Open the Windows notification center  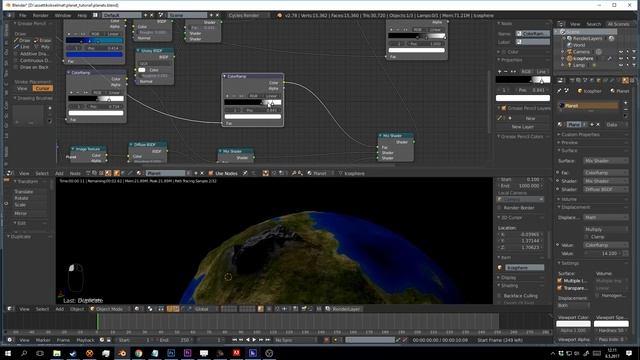(x=629, y=353)
